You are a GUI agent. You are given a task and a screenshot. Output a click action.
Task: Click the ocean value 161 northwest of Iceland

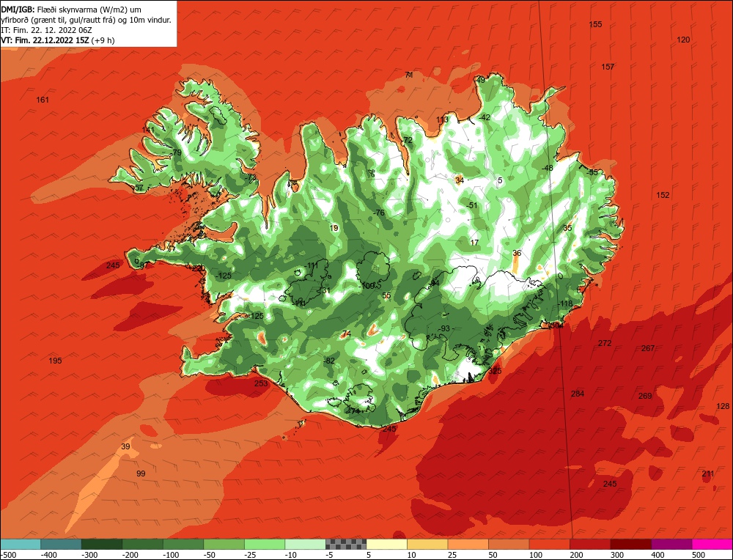tap(43, 100)
